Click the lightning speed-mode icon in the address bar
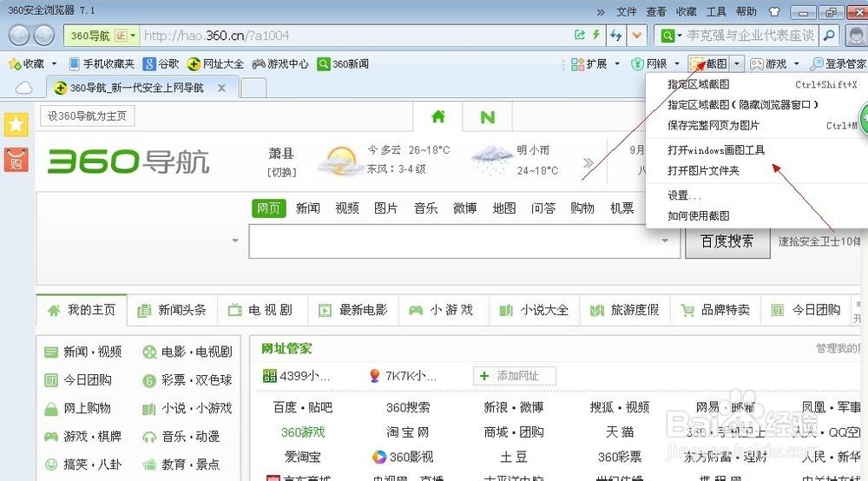The image size is (868, 481). (x=596, y=35)
